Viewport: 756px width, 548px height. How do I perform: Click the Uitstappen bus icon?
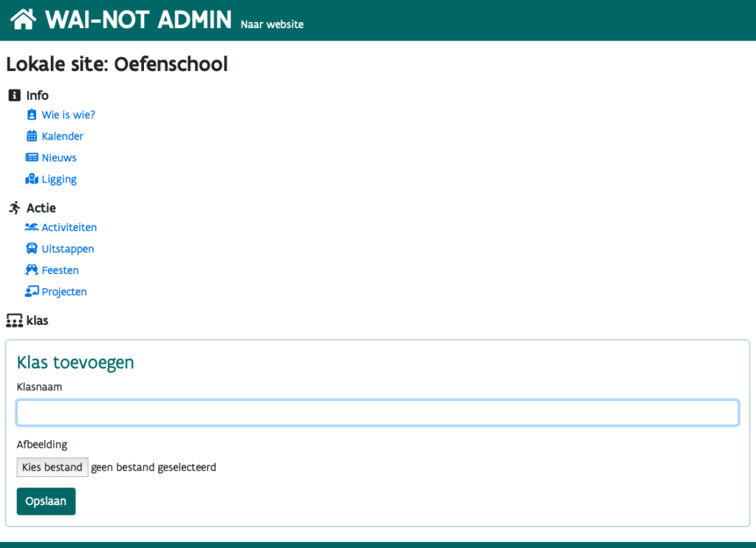point(32,248)
